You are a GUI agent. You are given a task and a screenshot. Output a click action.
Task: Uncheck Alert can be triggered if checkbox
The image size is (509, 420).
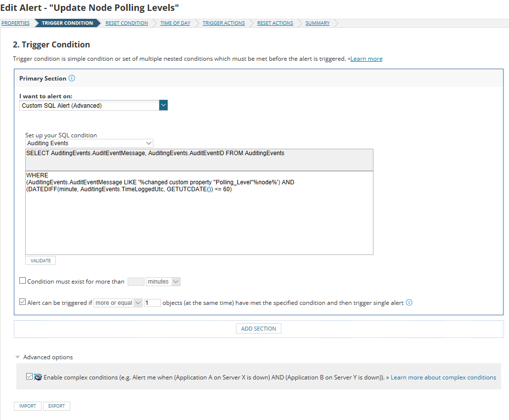22,302
